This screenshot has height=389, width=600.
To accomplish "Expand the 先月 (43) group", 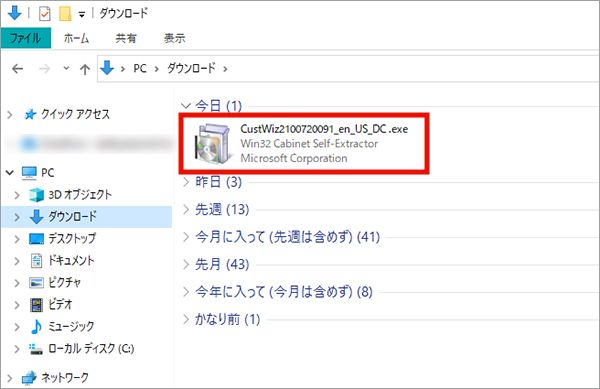I will click(x=186, y=264).
